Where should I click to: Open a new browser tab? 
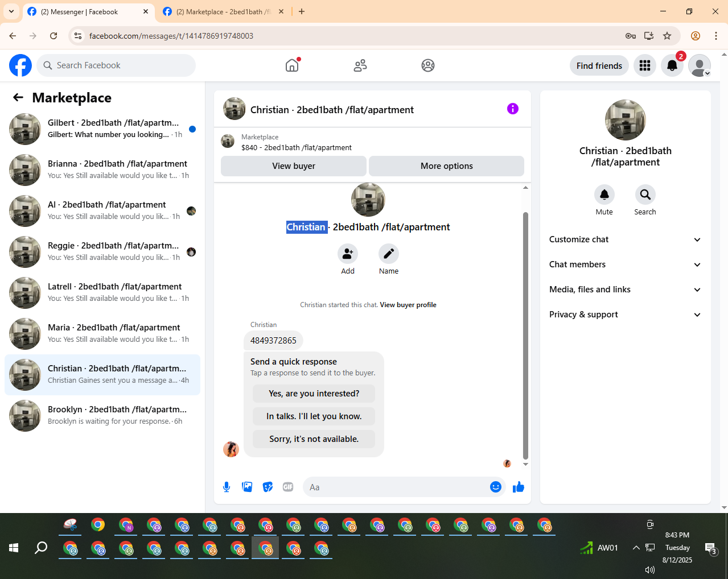302,11
